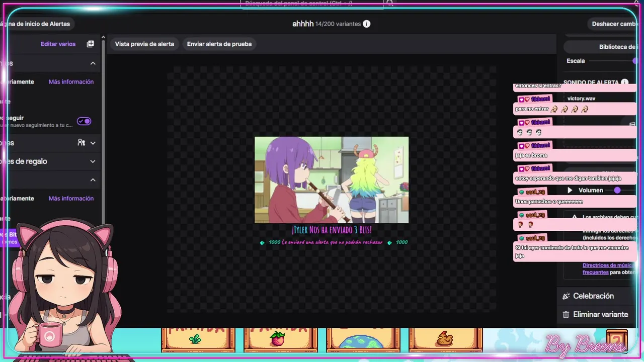Collapse the lower expanded Bits section
644x362 pixels.
(93, 179)
